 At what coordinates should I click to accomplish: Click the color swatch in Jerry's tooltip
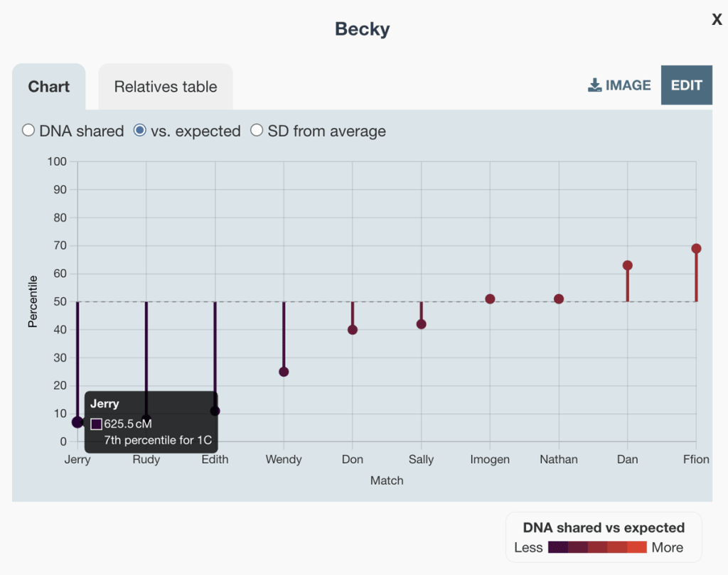click(x=96, y=423)
